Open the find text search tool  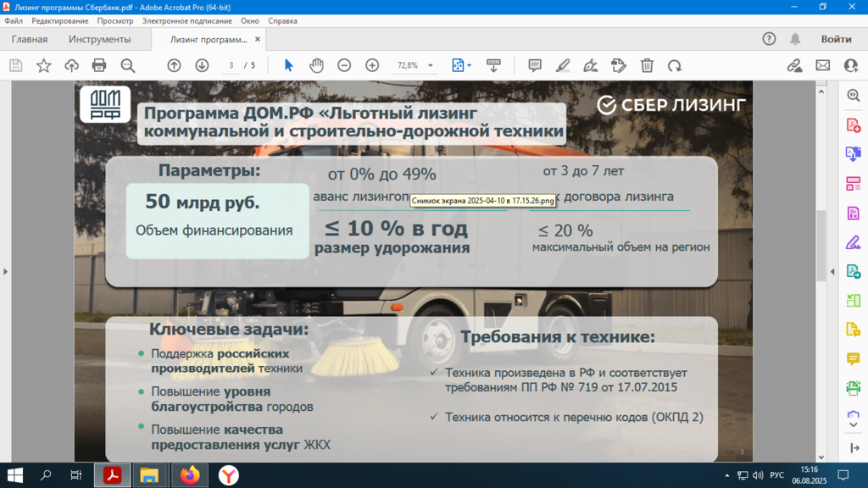pyautogui.click(x=128, y=65)
